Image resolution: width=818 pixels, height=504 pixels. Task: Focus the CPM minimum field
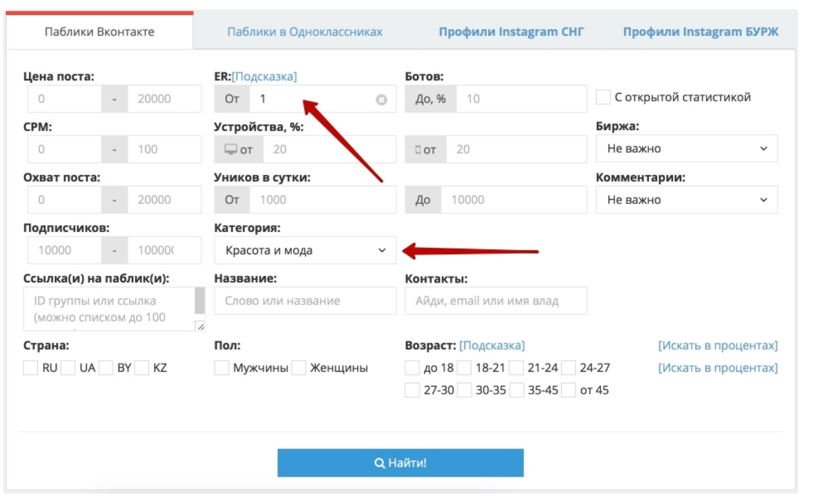65,149
